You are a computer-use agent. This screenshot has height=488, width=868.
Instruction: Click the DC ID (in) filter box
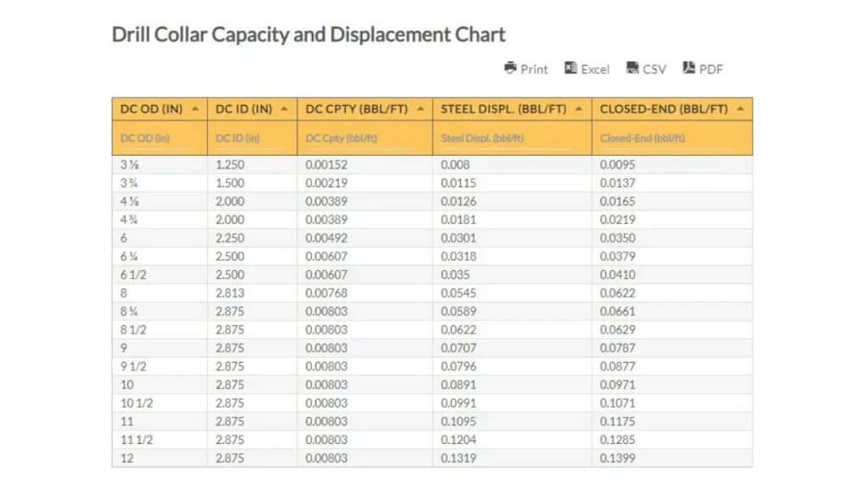(250, 137)
